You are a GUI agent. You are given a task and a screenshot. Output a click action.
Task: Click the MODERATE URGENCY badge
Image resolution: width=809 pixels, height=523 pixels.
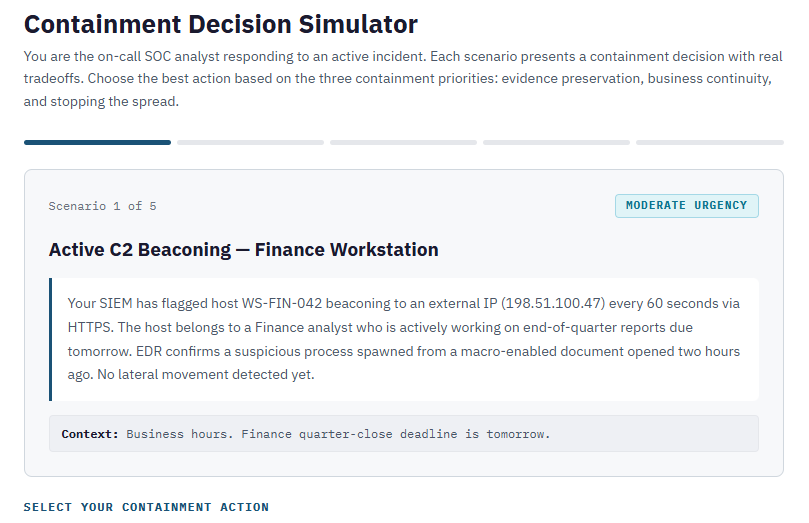pyautogui.click(x=686, y=206)
